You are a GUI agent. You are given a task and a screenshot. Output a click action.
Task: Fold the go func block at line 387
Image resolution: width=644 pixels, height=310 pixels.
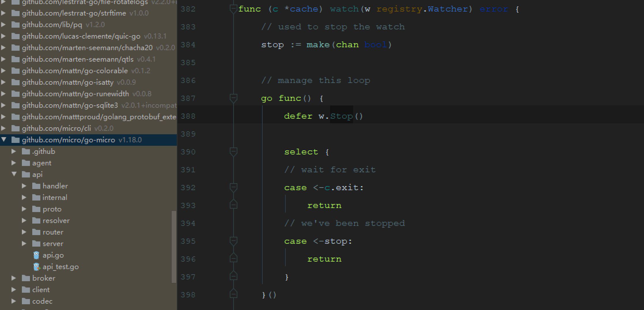(234, 99)
